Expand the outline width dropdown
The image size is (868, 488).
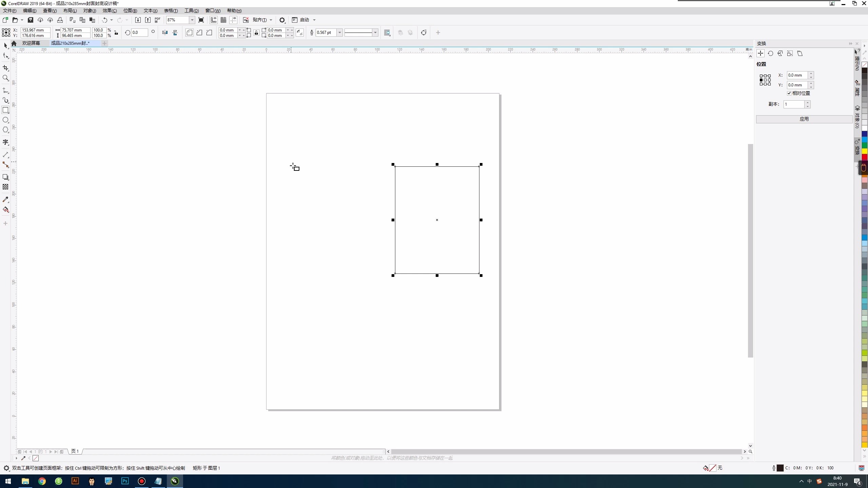pyautogui.click(x=339, y=33)
